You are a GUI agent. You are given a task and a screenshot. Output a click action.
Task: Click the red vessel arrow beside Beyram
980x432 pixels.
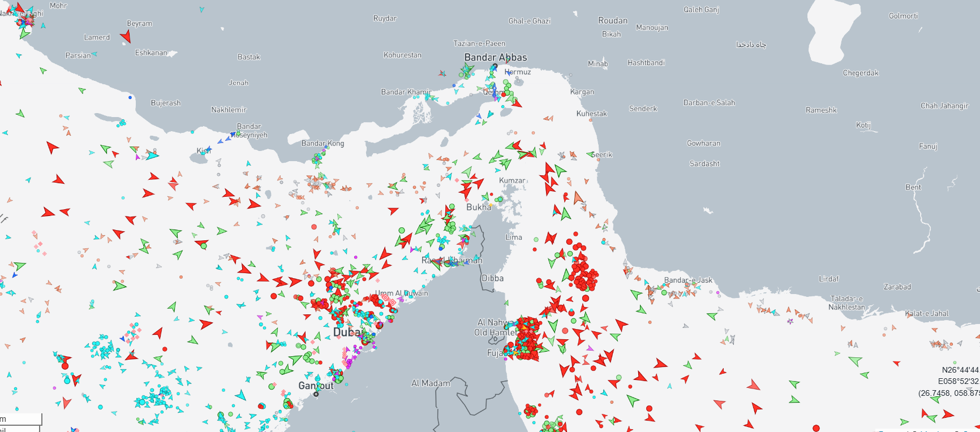[126, 37]
